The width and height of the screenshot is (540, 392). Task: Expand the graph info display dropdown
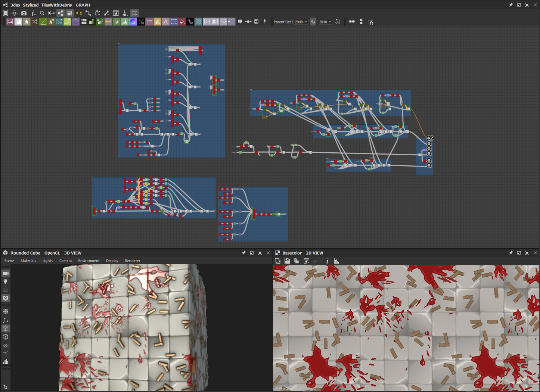(x=33, y=13)
